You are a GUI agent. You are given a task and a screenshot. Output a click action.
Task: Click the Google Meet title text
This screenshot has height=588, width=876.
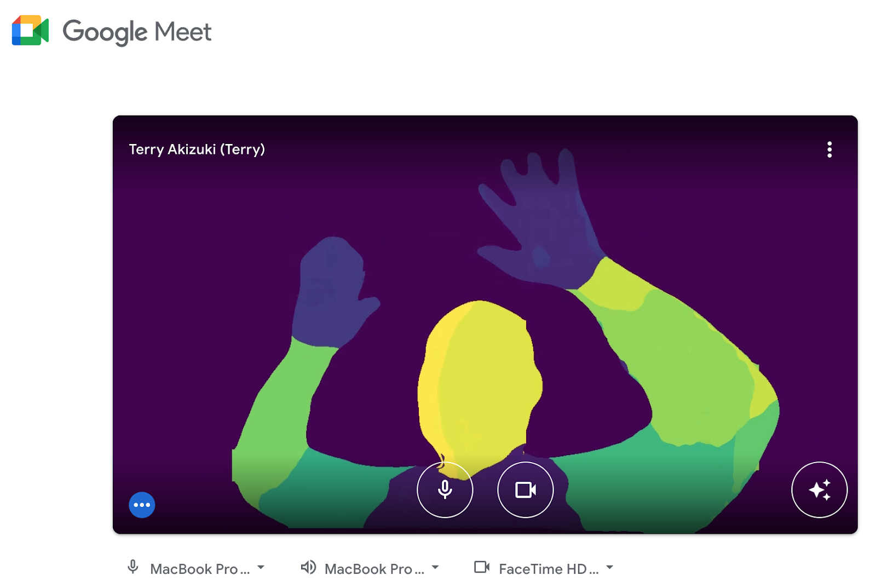click(137, 32)
